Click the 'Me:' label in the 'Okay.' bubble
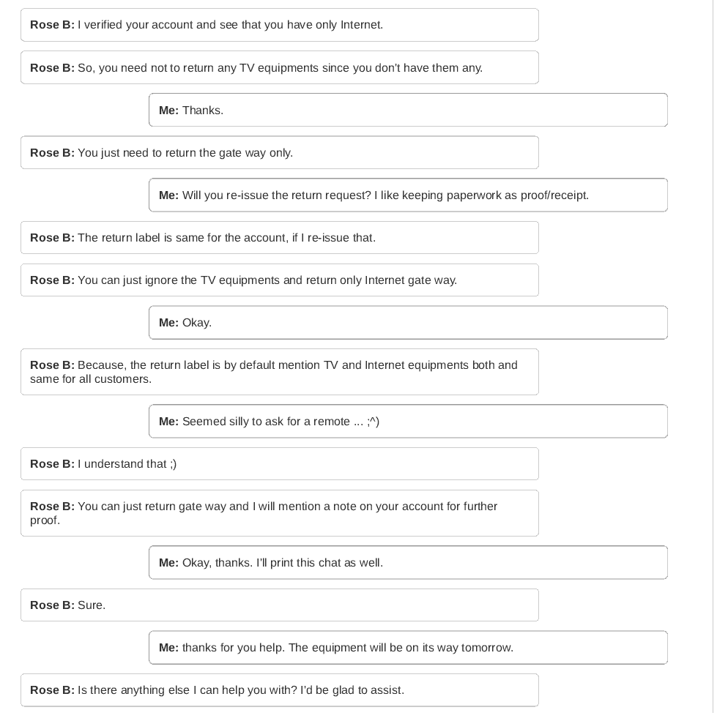 point(168,323)
